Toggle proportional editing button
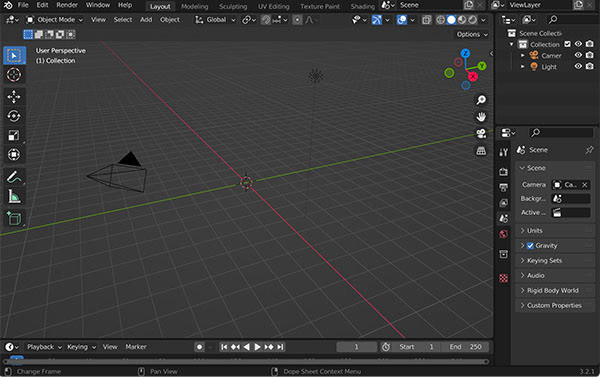 [297, 20]
